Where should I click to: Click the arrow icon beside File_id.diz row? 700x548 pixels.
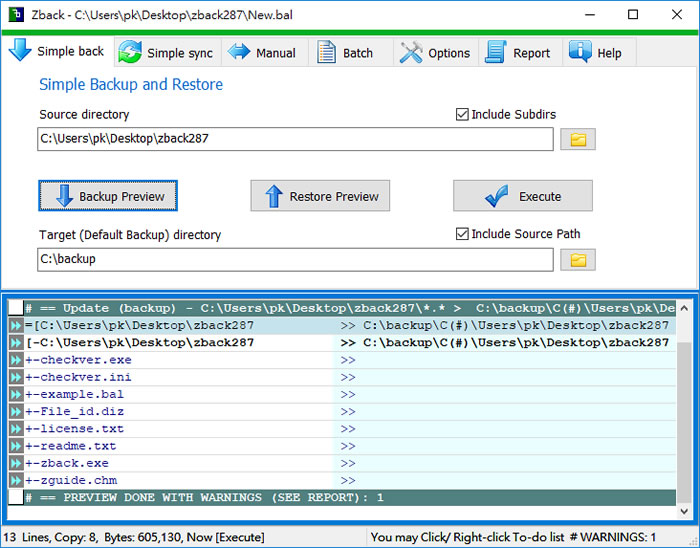point(16,412)
